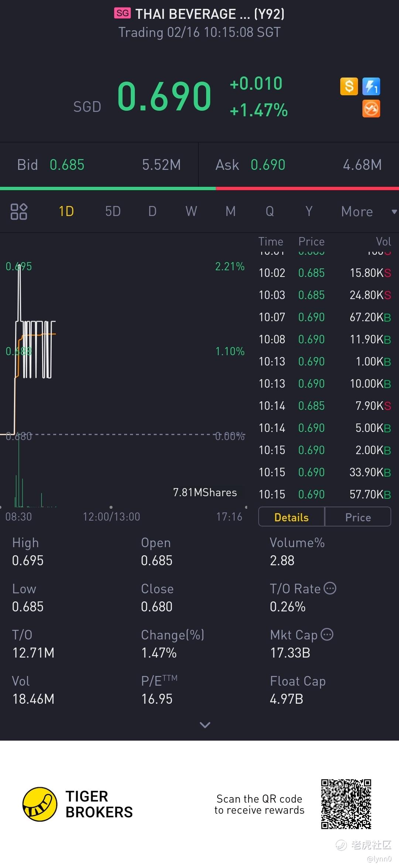Screen dimensions: 399x868
Task: Switch to the M monthly chart tab
Action: coord(231,212)
